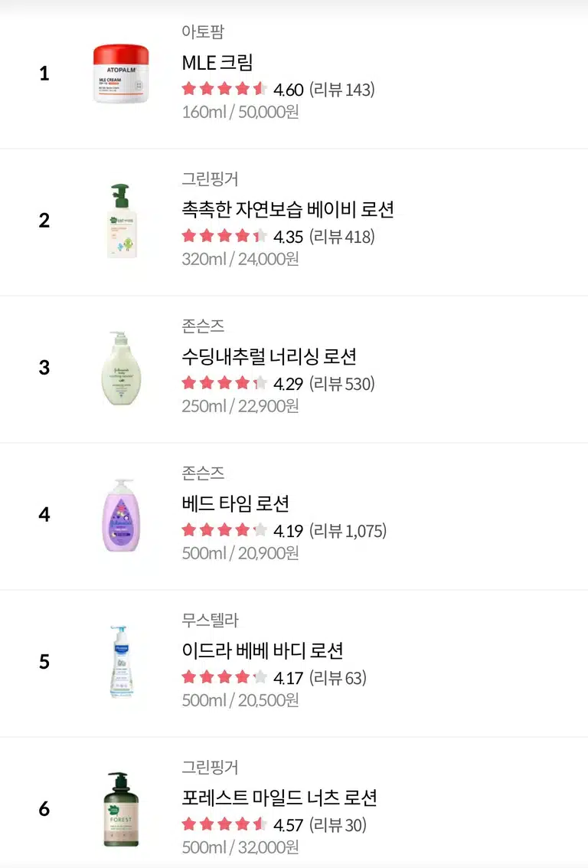Open the 4.57 star rating for 포레스트 lotion
Viewport: 588px width, 868px height.
coord(242,825)
